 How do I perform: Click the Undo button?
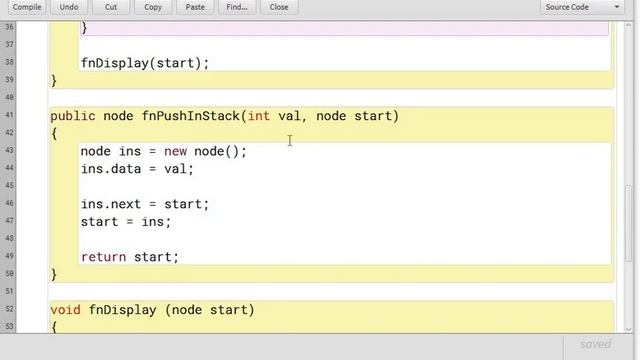click(69, 7)
